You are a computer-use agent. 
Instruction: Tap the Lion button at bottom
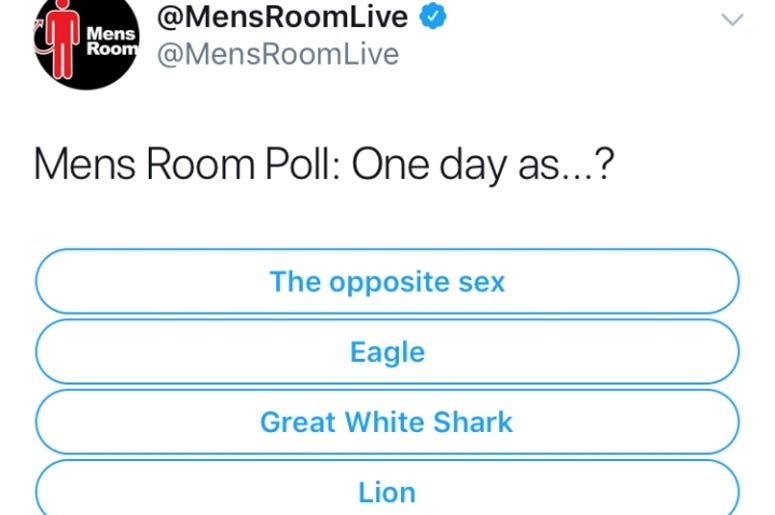[387, 488]
